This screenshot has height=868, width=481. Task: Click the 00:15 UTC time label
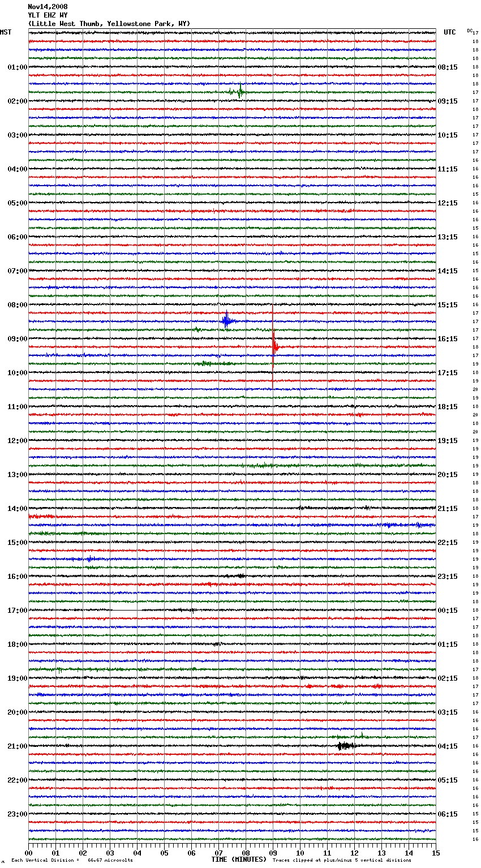(448, 611)
